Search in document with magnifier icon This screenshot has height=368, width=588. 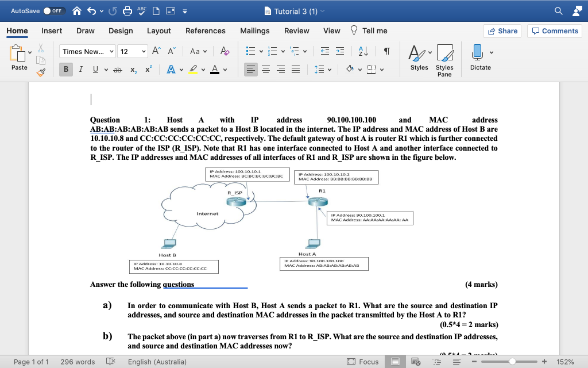(x=558, y=11)
